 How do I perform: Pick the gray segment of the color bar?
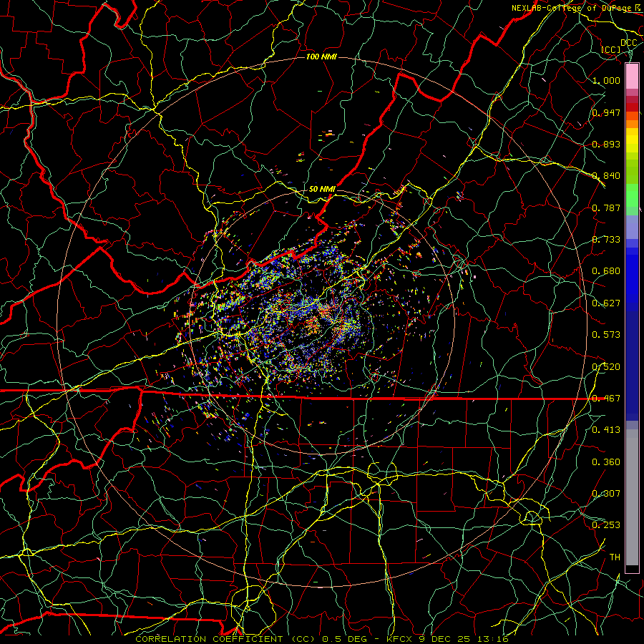coord(632,497)
